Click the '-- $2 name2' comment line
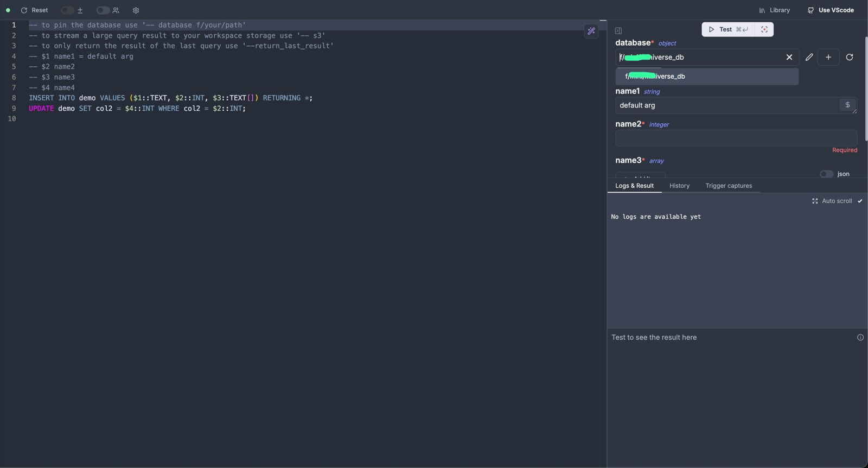This screenshot has height=468, width=868. coord(52,67)
